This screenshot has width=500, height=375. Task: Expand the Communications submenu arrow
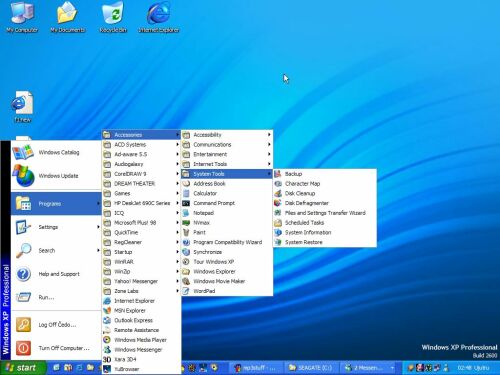pyautogui.click(x=269, y=144)
